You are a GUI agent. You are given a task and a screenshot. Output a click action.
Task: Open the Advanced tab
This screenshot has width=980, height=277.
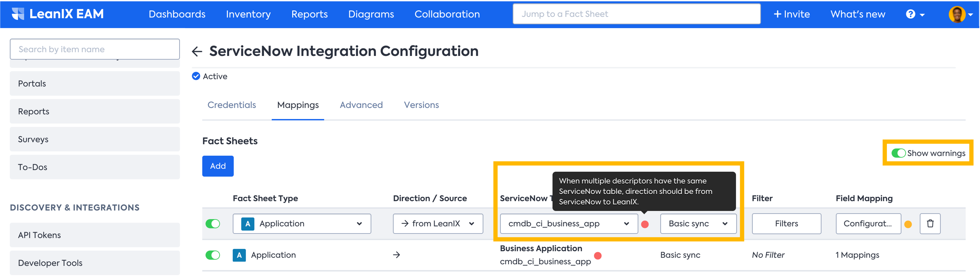click(361, 105)
